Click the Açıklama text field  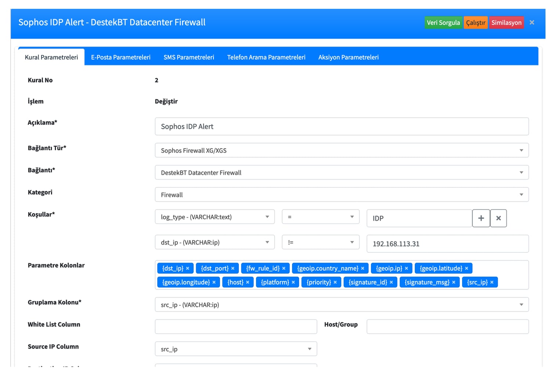click(x=342, y=126)
